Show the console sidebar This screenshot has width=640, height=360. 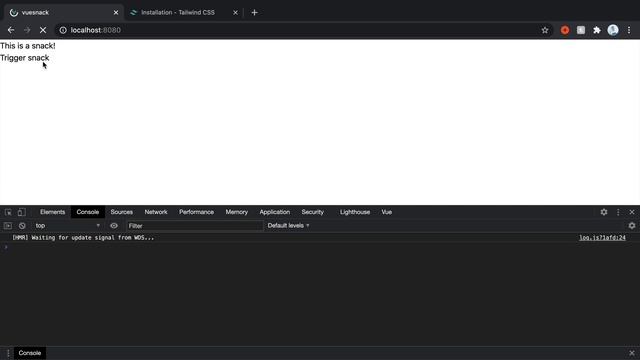click(x=8, y=226)
